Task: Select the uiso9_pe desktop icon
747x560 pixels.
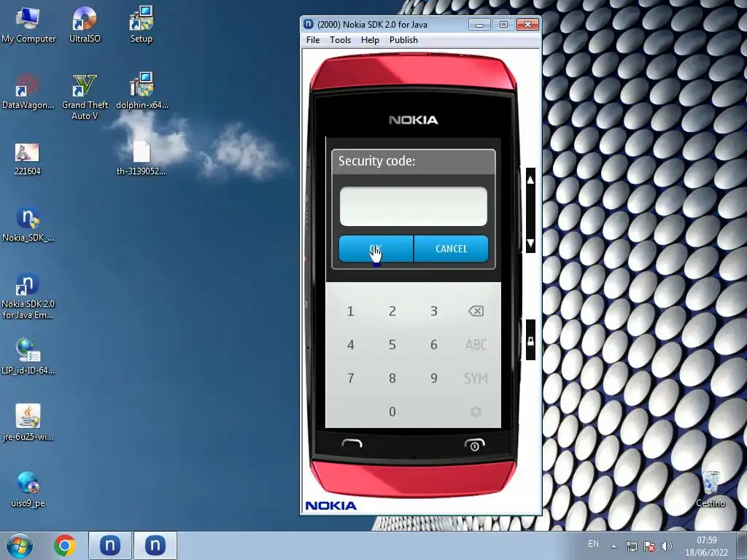Action: tap(28, 489)
